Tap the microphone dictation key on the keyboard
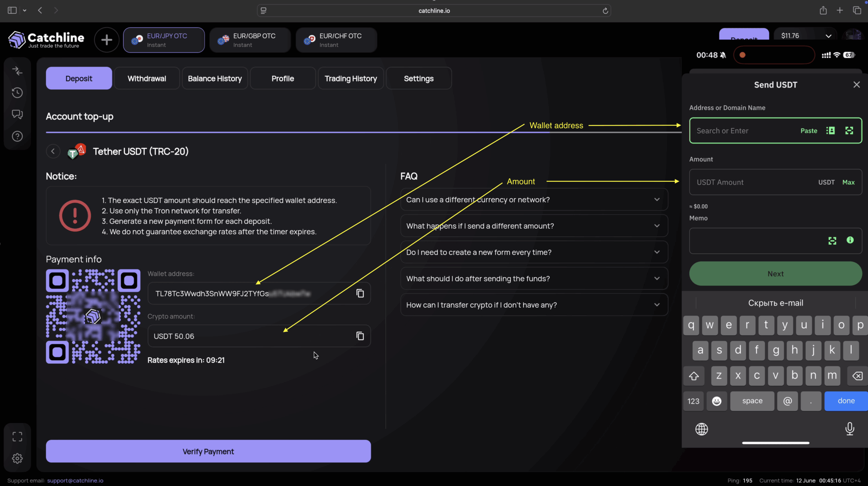Viewport: 868px width, 486px height. (850, 429)
